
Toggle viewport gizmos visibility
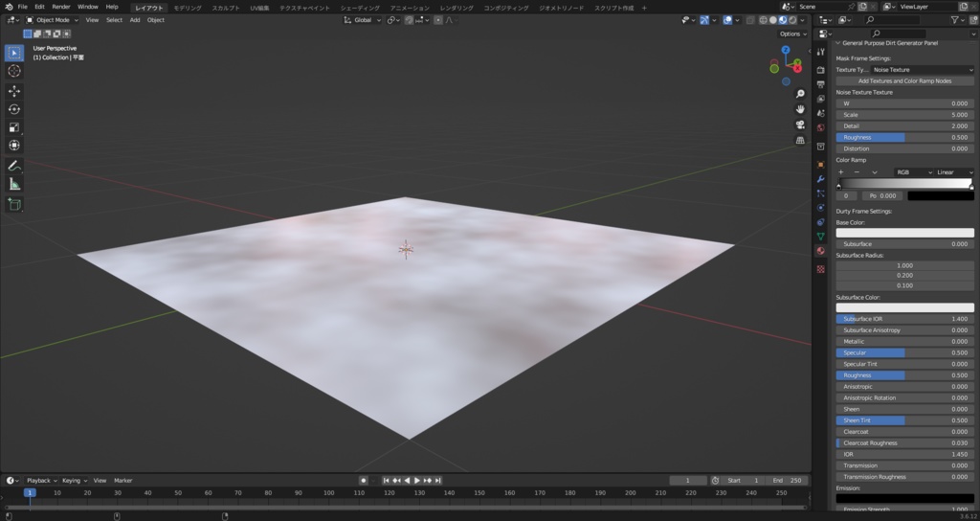click(x=704, y=20)
